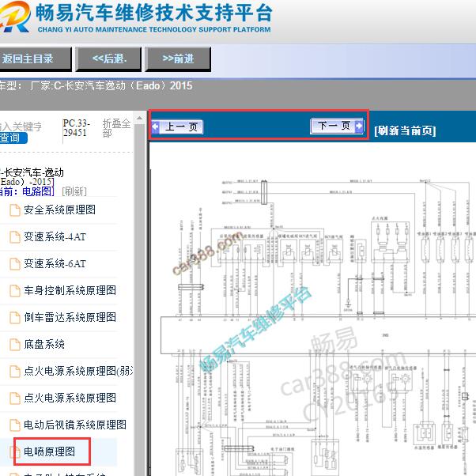Open 变速系统-6AT diagram entry
Image resolution: width=476 pixels, height=476 pixels.
(x=55, y=263)
